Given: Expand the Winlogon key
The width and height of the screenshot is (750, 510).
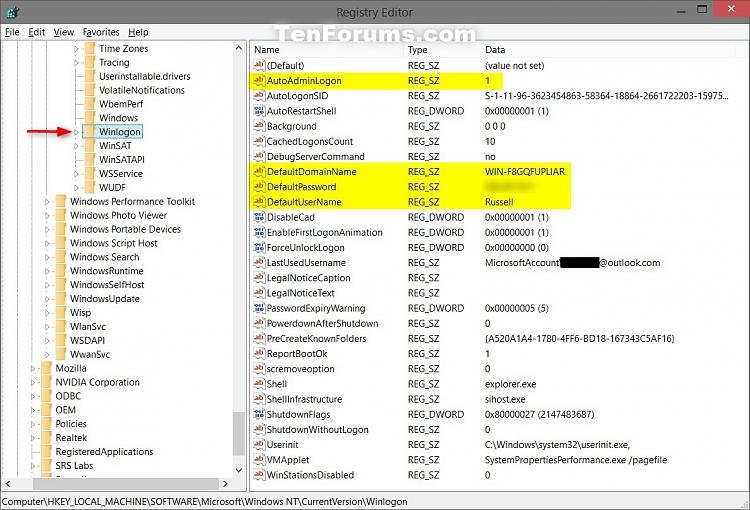Looking at the screenshot, I should pyautogui.click(x=76, y=132).
